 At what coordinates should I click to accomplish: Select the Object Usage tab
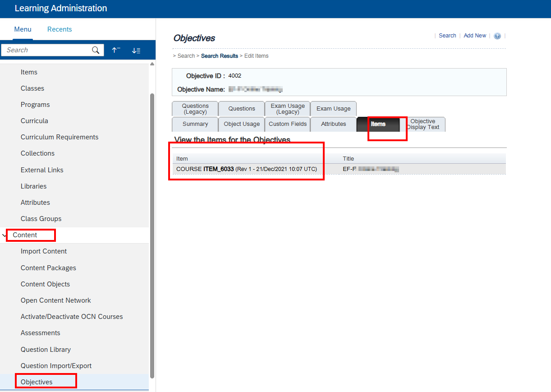[242, 124]
